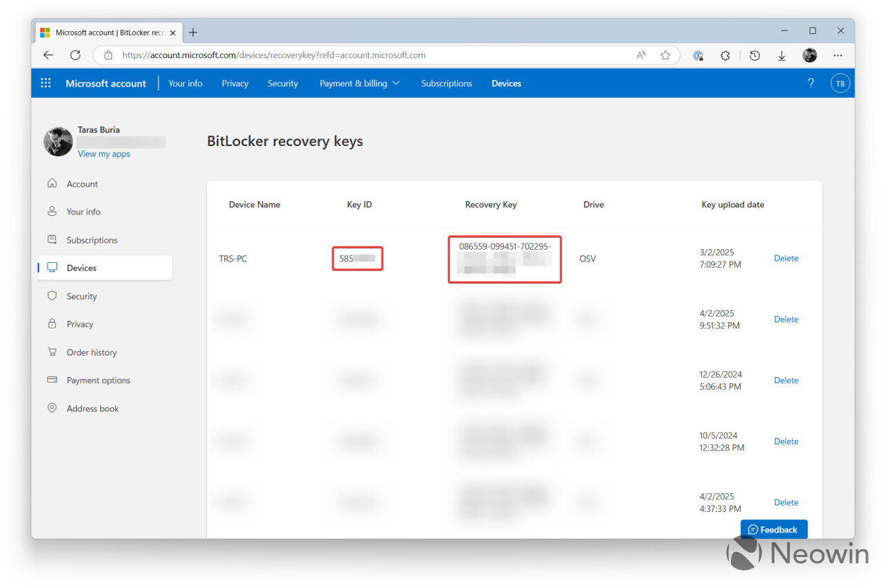The image size is (886, 588).
Task: Open Security in the top navigation bar
Action: point(282,83)
